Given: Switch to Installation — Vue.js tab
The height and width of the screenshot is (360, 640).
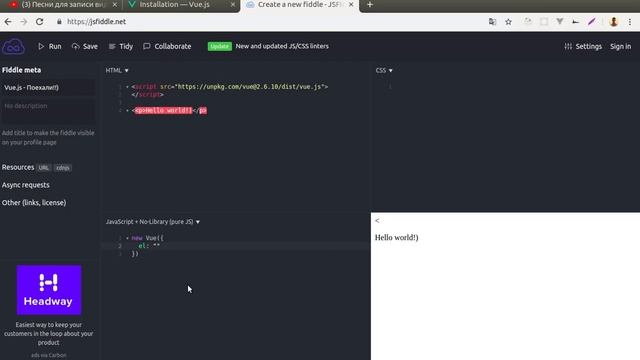Looking at the screenshot, I should (x=181, y=5).
